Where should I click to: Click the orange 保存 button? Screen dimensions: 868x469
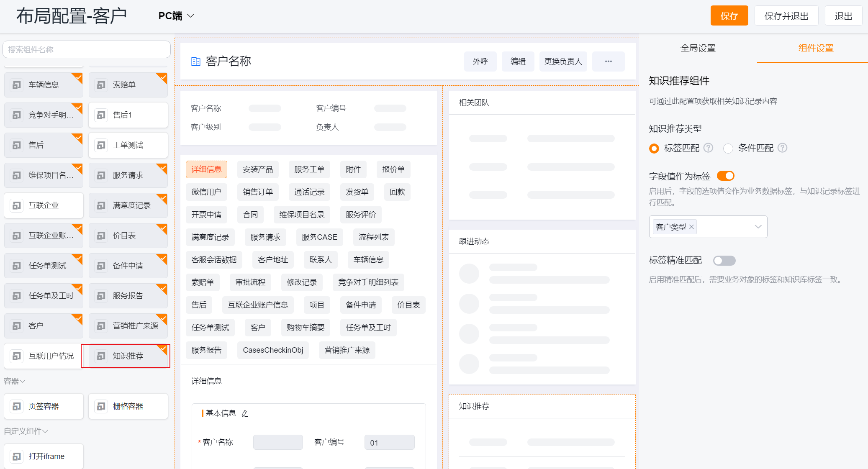point(729,16)
